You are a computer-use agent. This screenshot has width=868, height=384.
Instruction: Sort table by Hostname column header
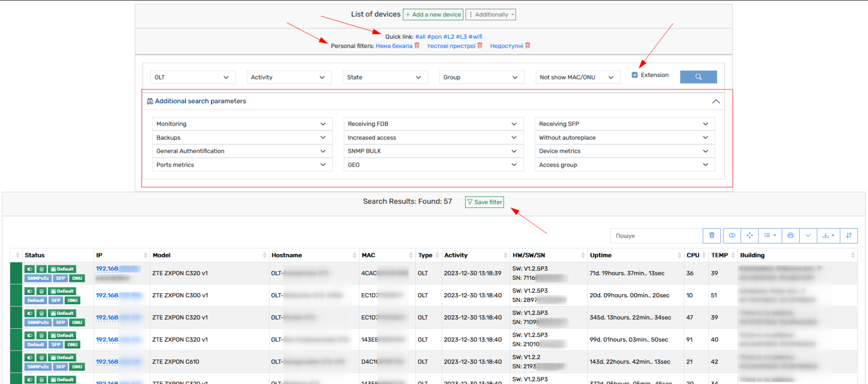287,255
